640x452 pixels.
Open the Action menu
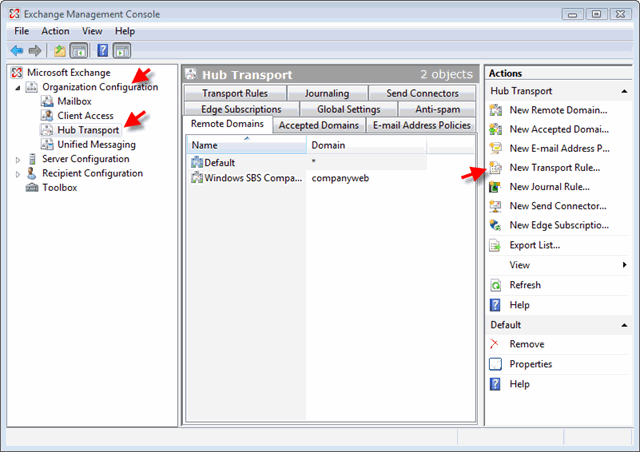(55, 31)
